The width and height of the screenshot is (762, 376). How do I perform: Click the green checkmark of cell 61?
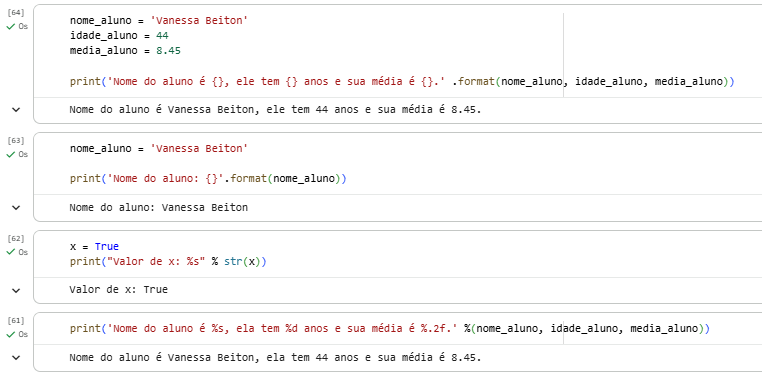10,335
